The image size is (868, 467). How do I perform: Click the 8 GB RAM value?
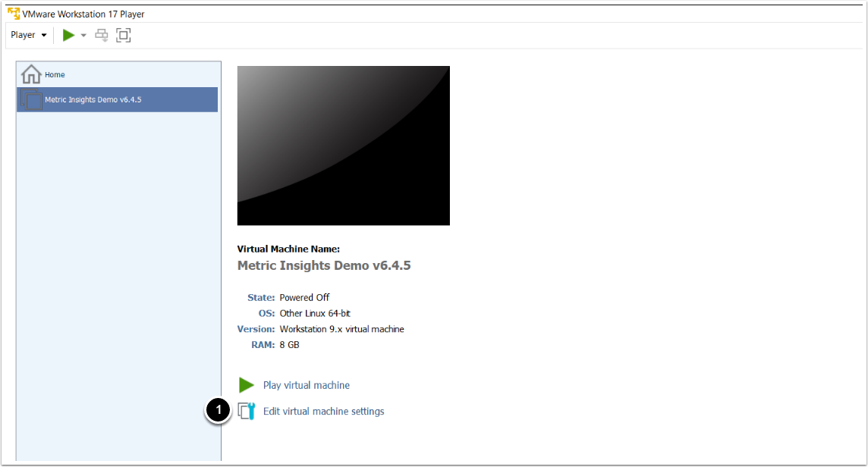coord(290,345)
